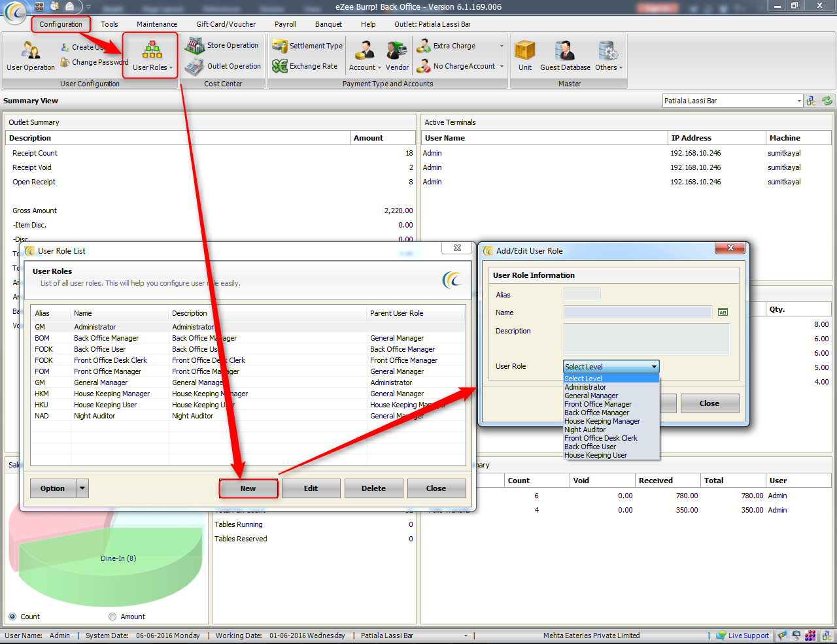This screenshot has width=837, height=644.
Task: Open User Operation in the ribbon
Action: (31, 57)
